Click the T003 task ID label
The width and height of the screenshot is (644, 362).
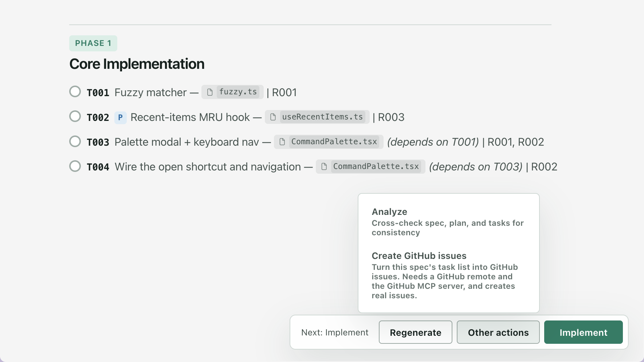pos(98,142)
